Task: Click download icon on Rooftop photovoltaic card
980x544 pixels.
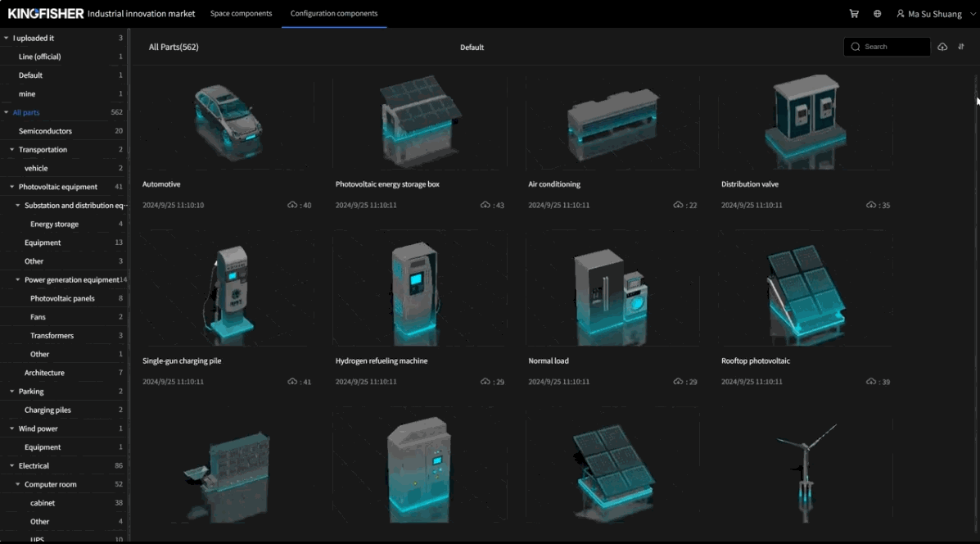Action: pyautogui.click(x=871, y=382)
